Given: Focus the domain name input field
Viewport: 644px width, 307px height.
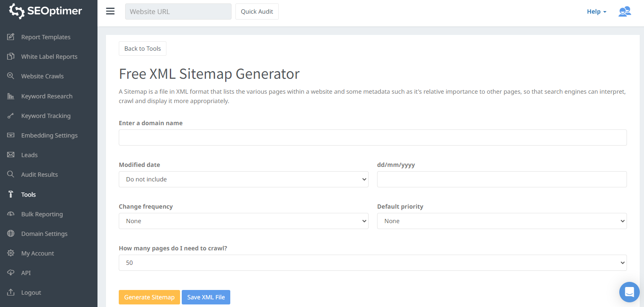Looking at the screenshot, I should click(x=373, y=138).
